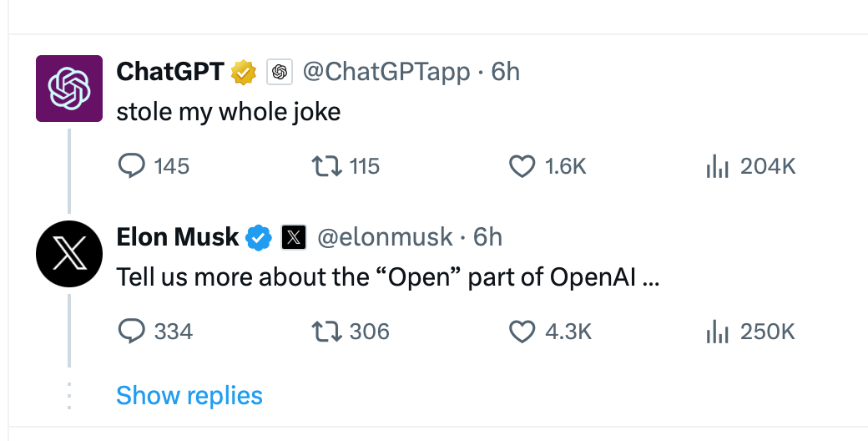Click the OpenAI affiliation badge next to ChatGPT
This screenshot has width=868, height=441.
(280, 72)
